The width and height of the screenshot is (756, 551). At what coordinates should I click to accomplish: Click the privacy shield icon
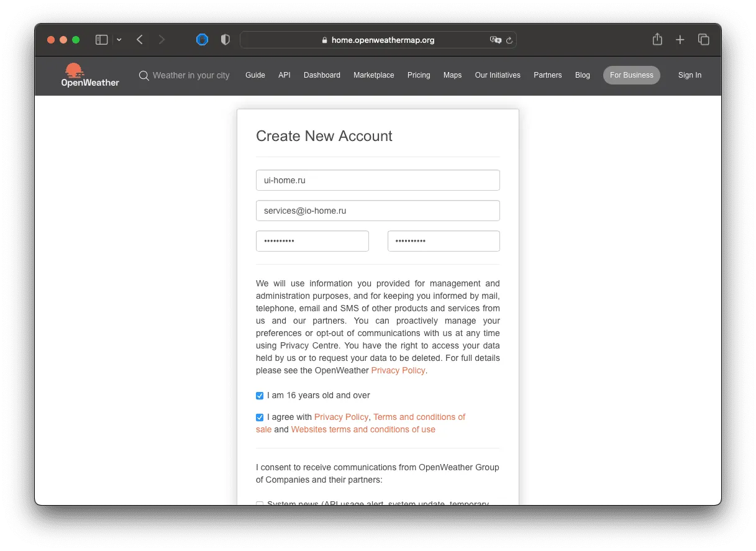point(225,40)
